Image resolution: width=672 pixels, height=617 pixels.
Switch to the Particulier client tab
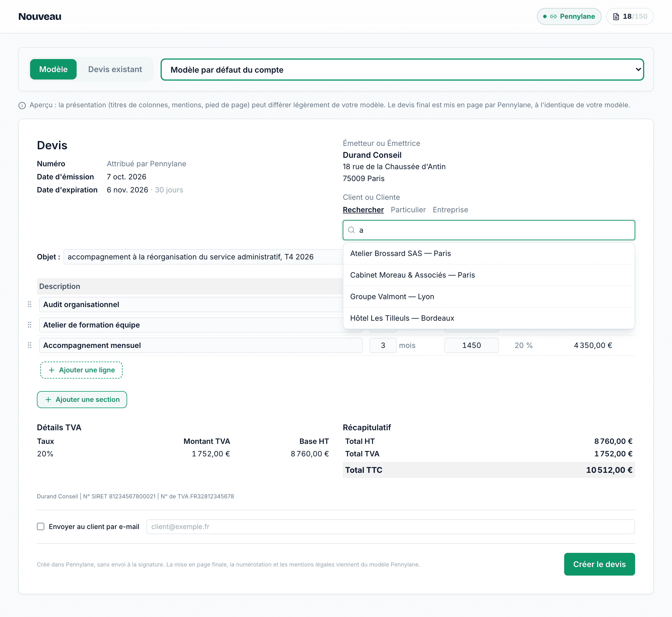coord(408,210)
